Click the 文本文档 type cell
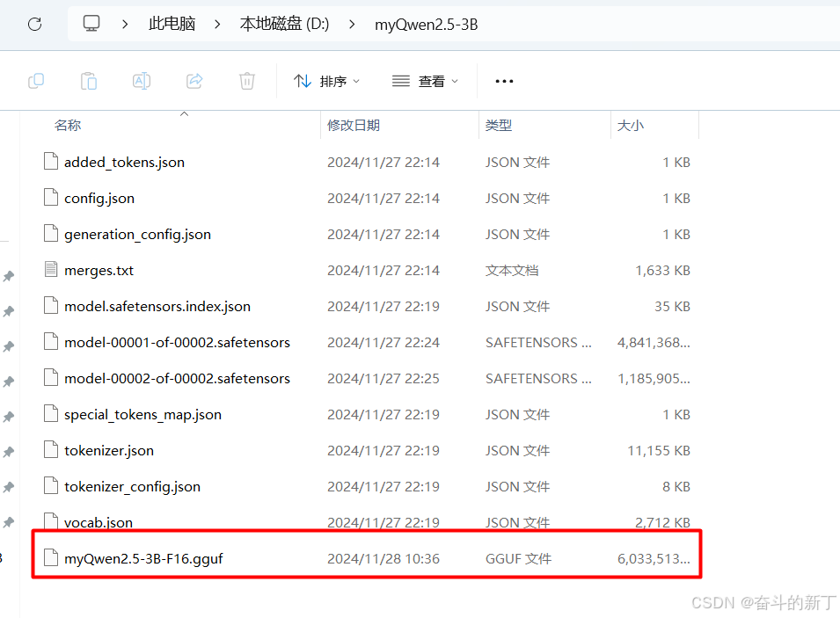This screenshot has height=618, width=840. click(512, 271)
